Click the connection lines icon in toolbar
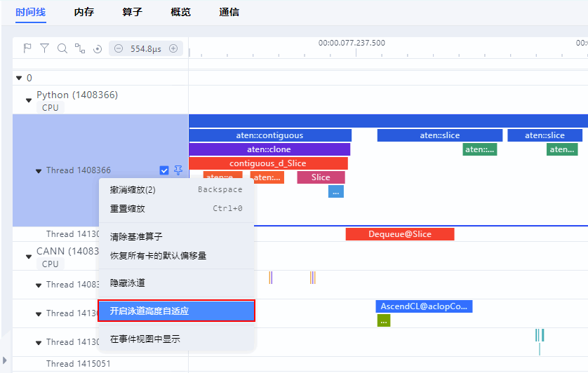The image size is (588, 373). click(x=80, y=48)
